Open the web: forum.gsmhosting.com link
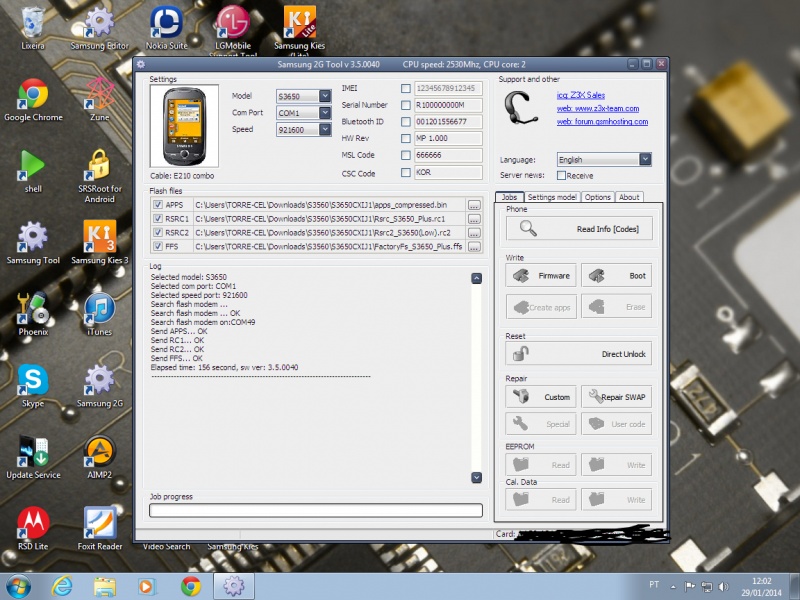Screen dimensions: 800x600 (603, 122)
